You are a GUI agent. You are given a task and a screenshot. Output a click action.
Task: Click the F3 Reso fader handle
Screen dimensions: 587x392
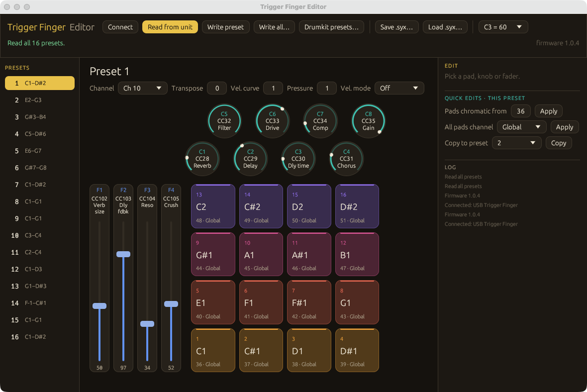coord(147,324)
